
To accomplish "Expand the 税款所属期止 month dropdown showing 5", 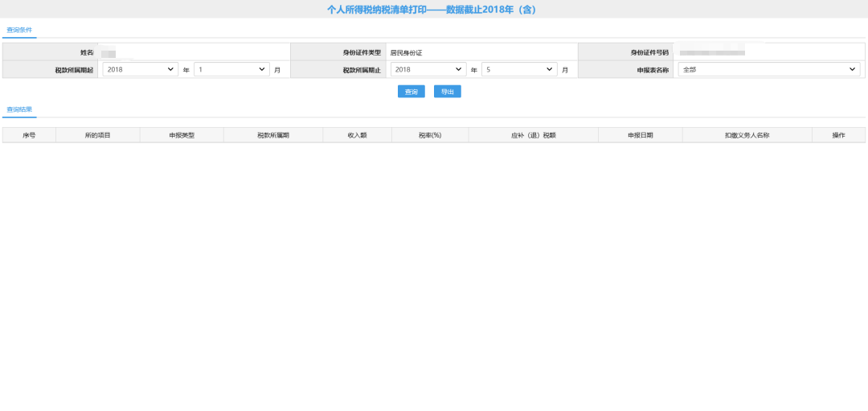I will (519, 70).
